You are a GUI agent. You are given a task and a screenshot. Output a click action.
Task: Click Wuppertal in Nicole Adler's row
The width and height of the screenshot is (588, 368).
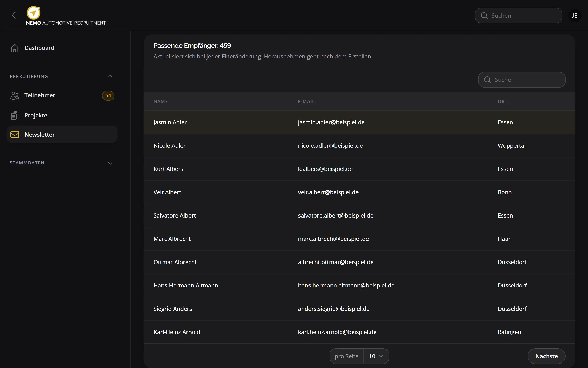point(511,146)
